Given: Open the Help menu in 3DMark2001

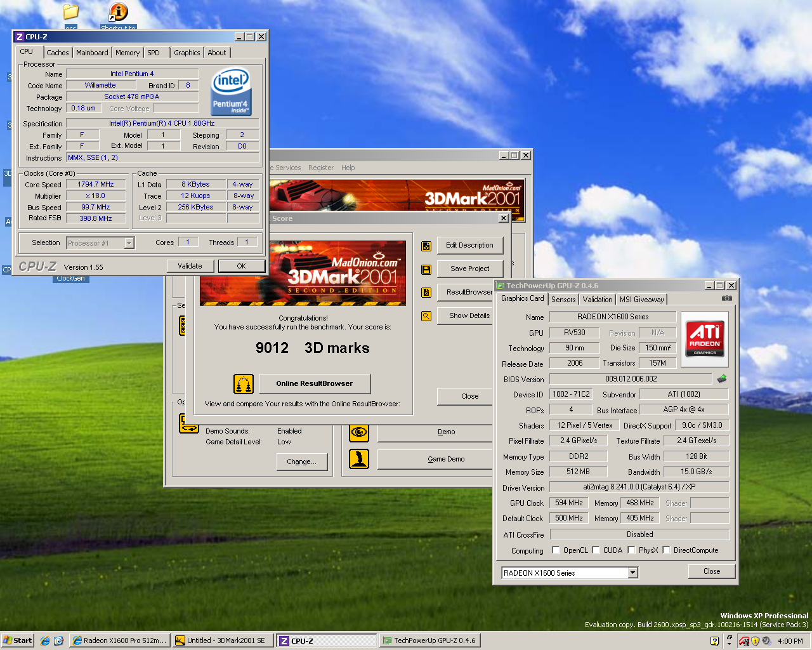Looking at the screenshot, I should (348, 168).
